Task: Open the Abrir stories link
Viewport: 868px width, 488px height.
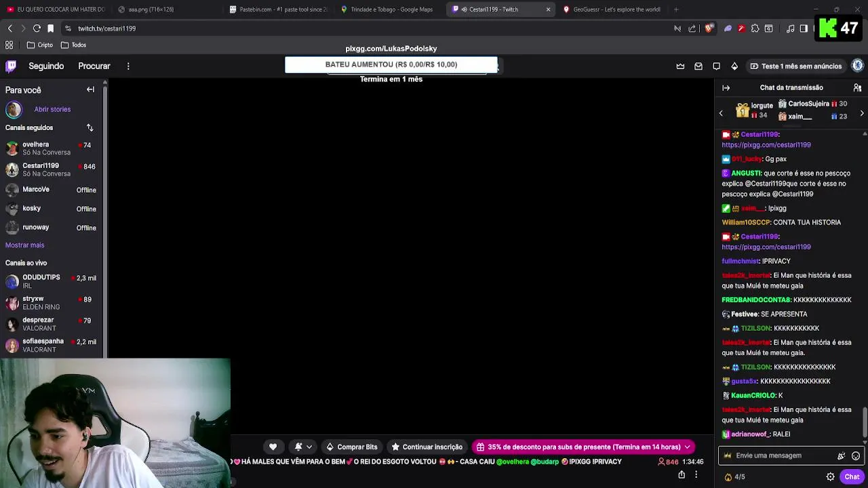Action: (52, 109)
